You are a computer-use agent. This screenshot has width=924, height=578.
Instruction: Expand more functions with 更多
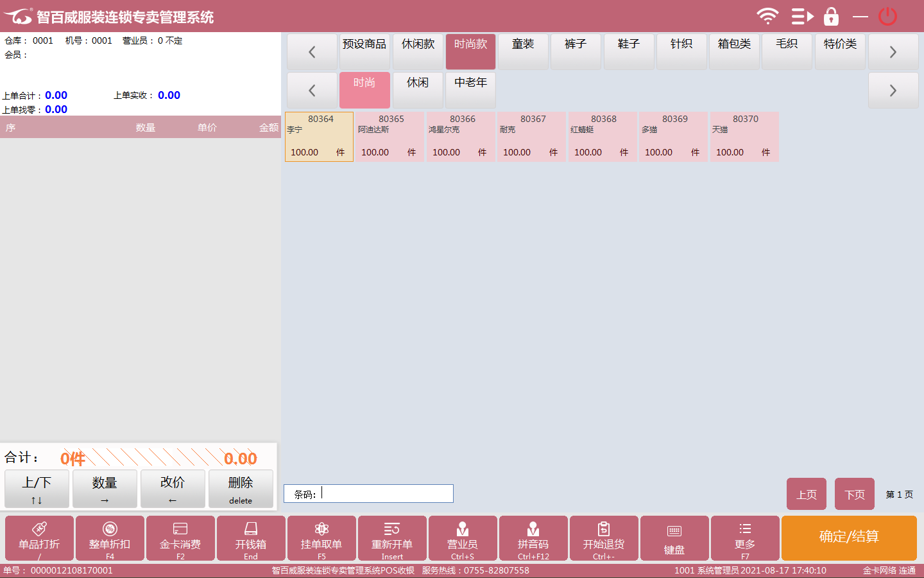coord(745,538)
